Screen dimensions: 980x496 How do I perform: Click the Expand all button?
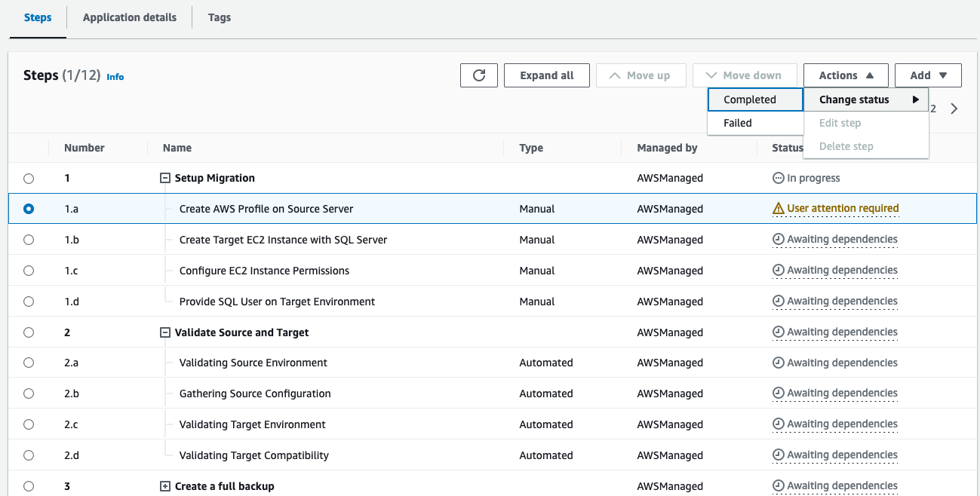547,75
